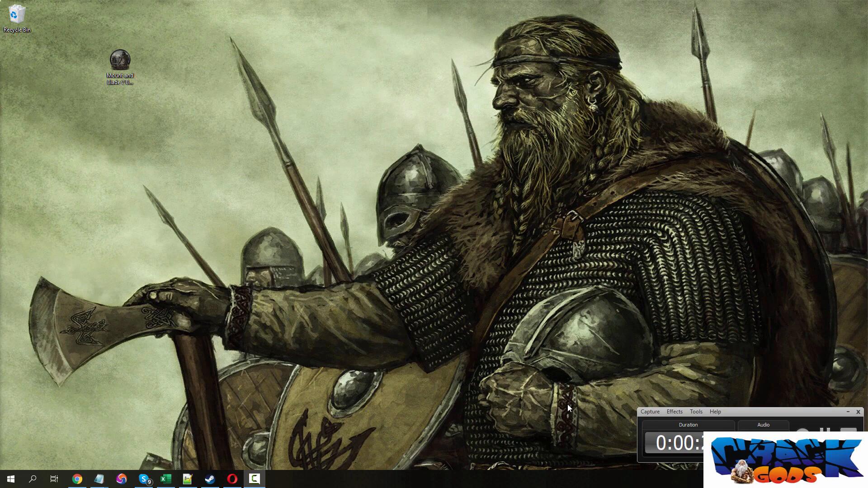This screenshot has height=488, width=868.
Task: Click the purple-orange swirl taskbar icon
Action: [121, 479]
